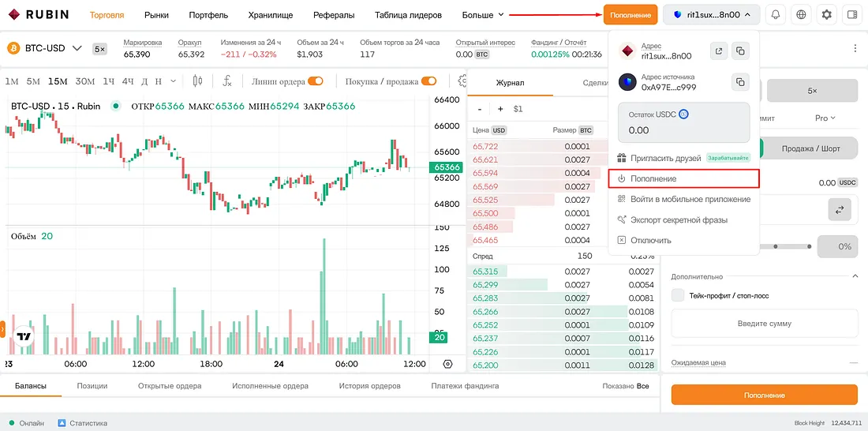868x431 pixels.
Task: Open the Pro order type dropdown
Action: pyautogui.click(x=825, y=118)
